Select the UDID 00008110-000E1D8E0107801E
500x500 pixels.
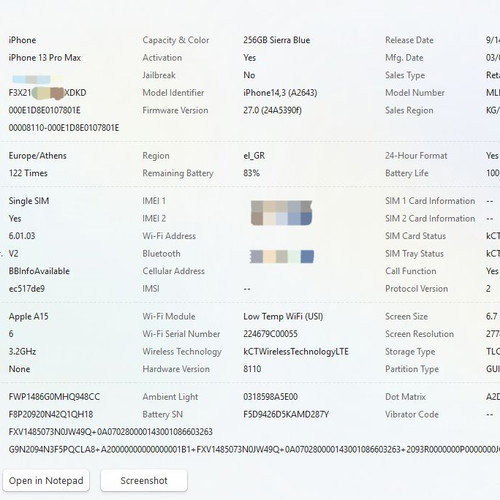[x=64, y=128]
